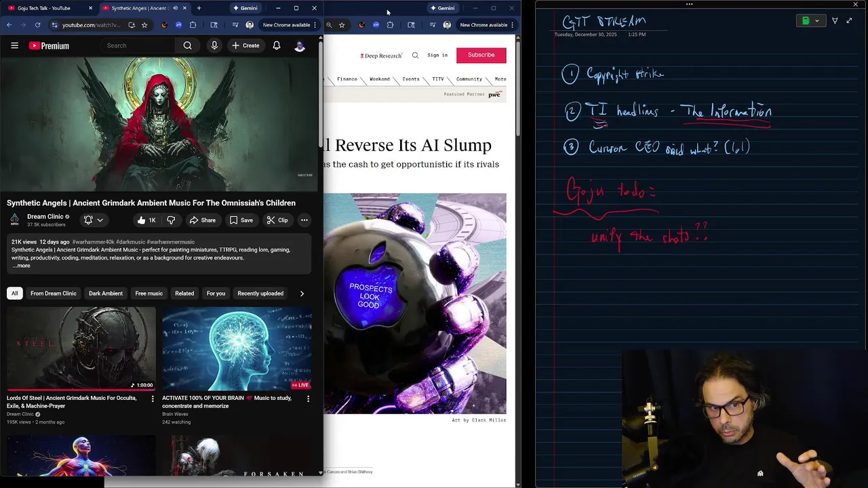Start voice search with microphone icon
Image resolution: width=868 pixels, height=488 pixels.
point(214,45)
